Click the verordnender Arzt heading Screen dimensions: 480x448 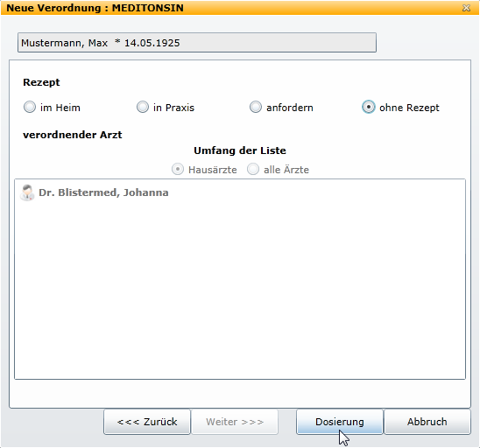[73, 135]
